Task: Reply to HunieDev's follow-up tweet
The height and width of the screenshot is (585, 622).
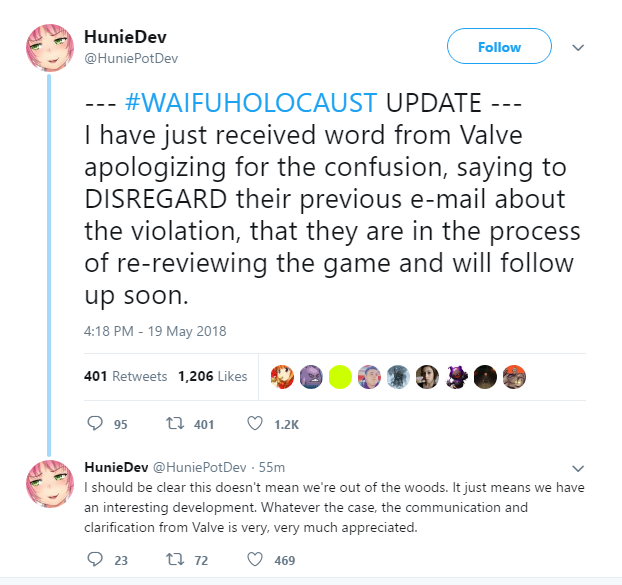Action: (95, 559)
